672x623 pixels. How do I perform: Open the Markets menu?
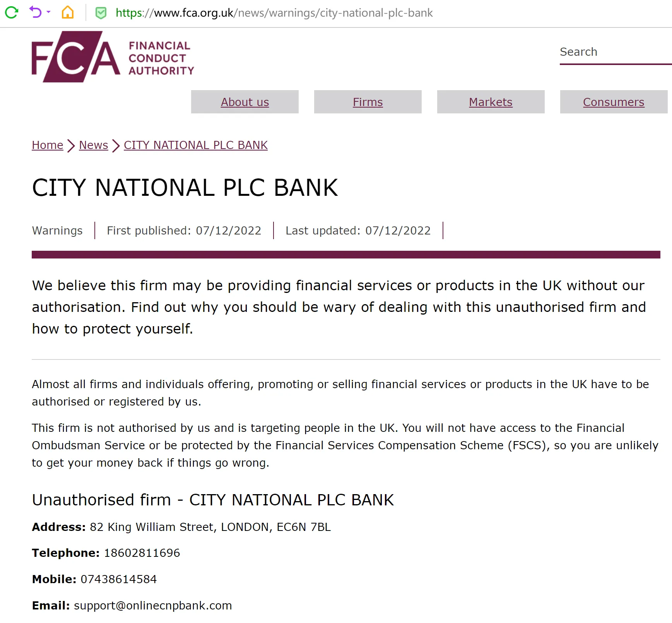[491, 102]
